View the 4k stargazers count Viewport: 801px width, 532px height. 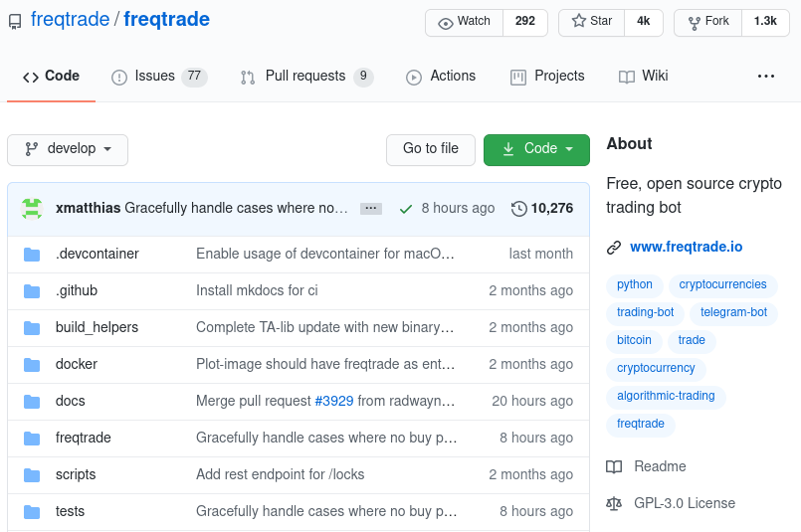tap(643, 23)
